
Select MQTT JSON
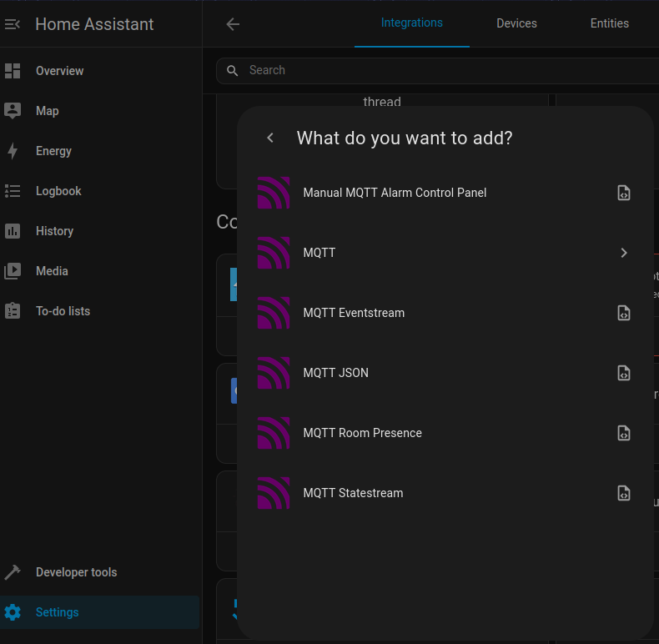445,373
